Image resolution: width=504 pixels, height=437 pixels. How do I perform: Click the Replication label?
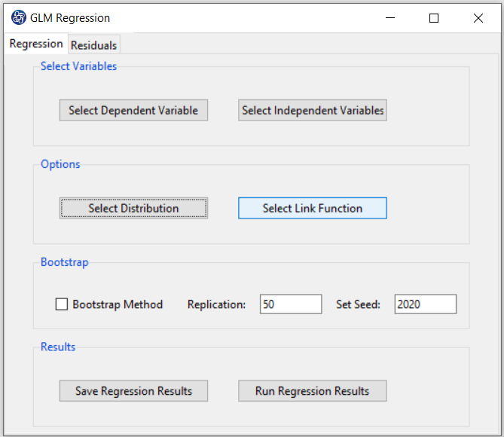[x=216, y=304]
